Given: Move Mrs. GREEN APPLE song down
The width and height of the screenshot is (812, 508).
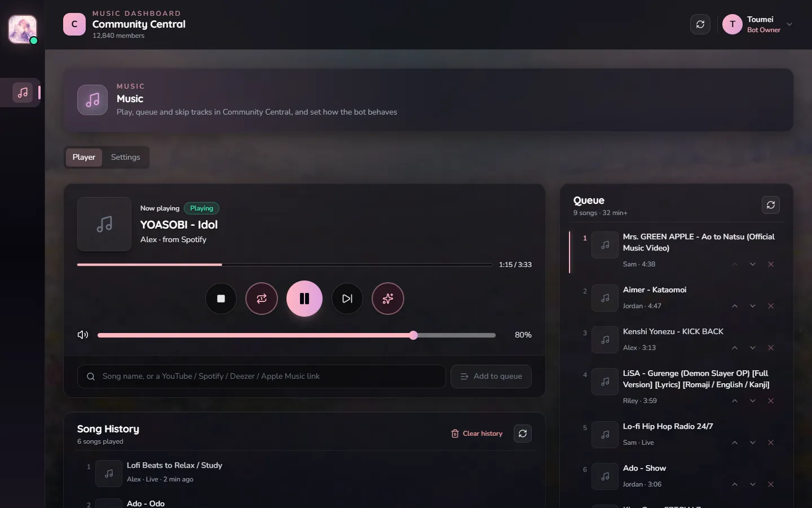Looking at the screenshot, I should (x=753, y=264).
